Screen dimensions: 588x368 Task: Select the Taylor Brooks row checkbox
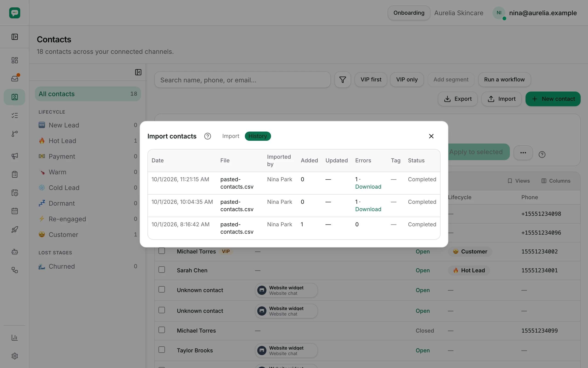(161, 350)
